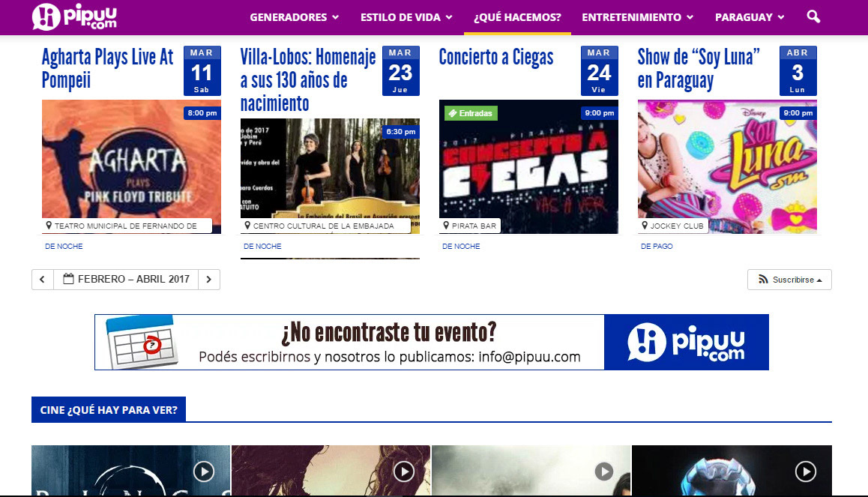Open the Generadores menu
This screenshot has width=868, height=497.
point(294,17)
